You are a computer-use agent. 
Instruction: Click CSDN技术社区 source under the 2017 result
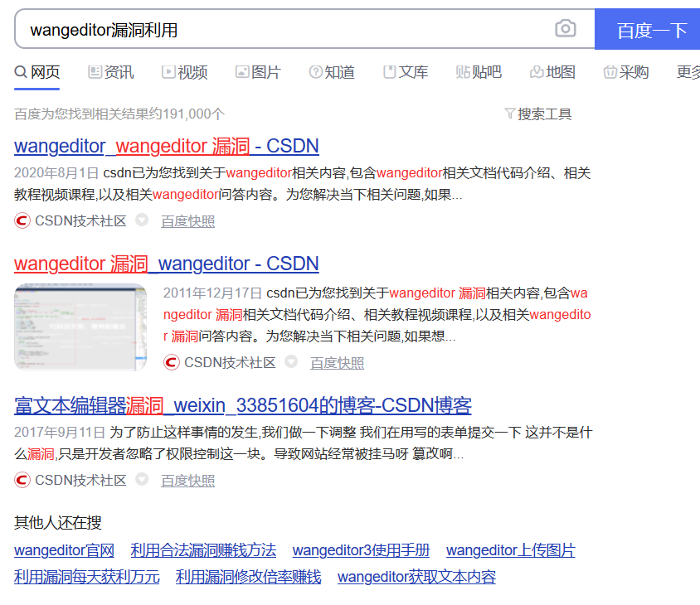coord(80,480)
